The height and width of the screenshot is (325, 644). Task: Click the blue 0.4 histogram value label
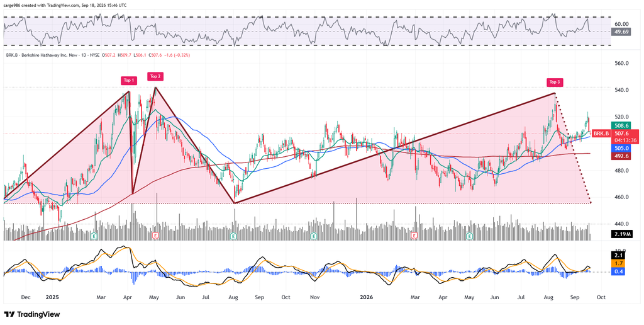tap(618, 271)
